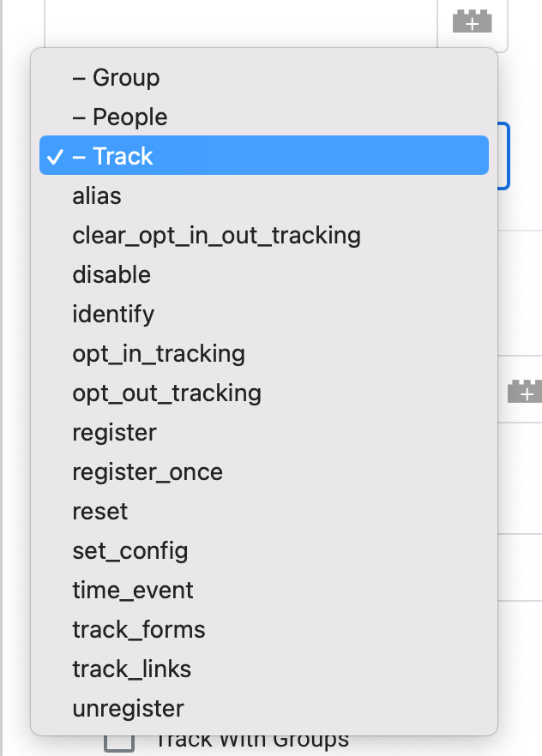This screenshot has width=542, height=756.
Task: Pick clear_opt_in_out_tracking from the list
Action: 216,236
